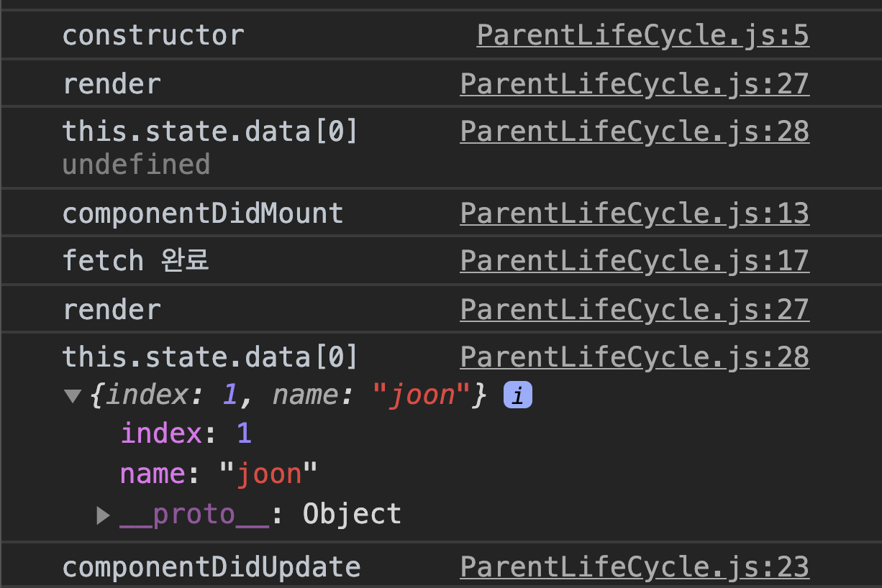Open ParentLifeCycle.js:27 link following fetch 완료 log

pos(635,310)
